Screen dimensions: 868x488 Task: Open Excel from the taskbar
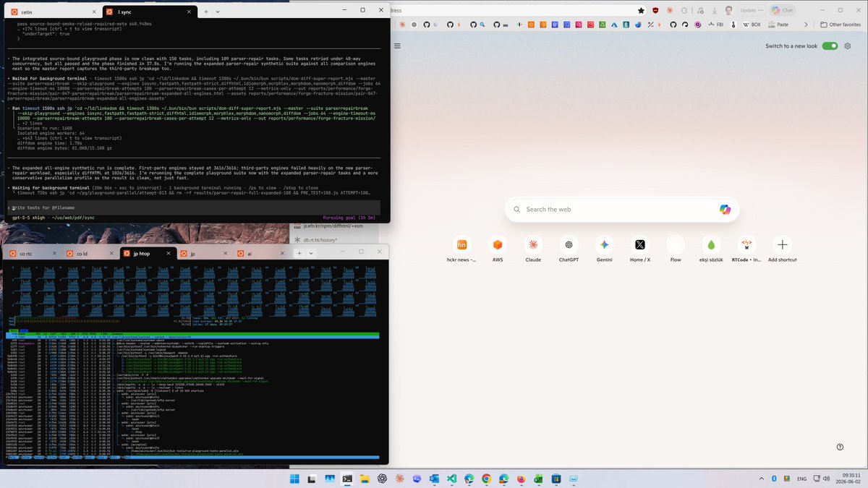click(539, 479)
